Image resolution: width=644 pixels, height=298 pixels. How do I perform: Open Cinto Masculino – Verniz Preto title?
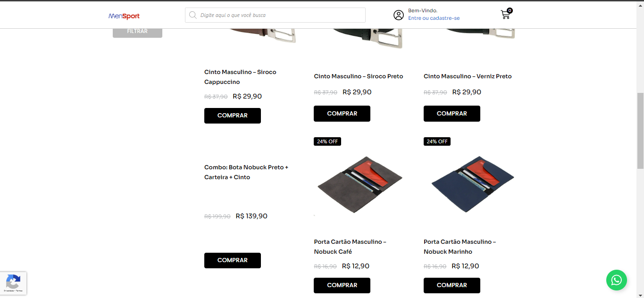(x=468, y=76)
